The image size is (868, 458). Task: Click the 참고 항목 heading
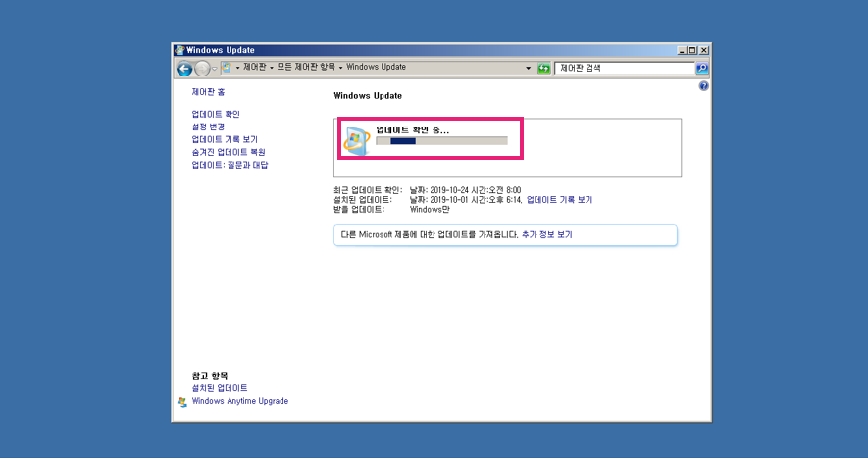[x=210, y=376]
